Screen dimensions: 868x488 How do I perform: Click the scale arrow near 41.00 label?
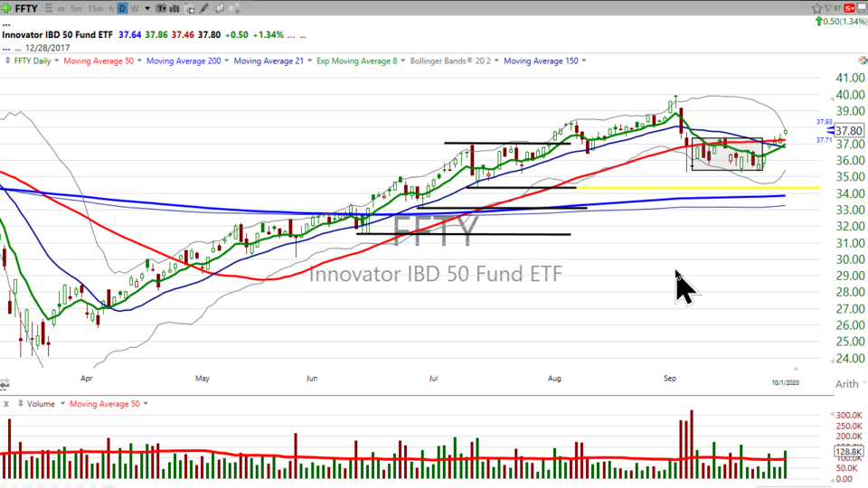[x=832, y=99]
